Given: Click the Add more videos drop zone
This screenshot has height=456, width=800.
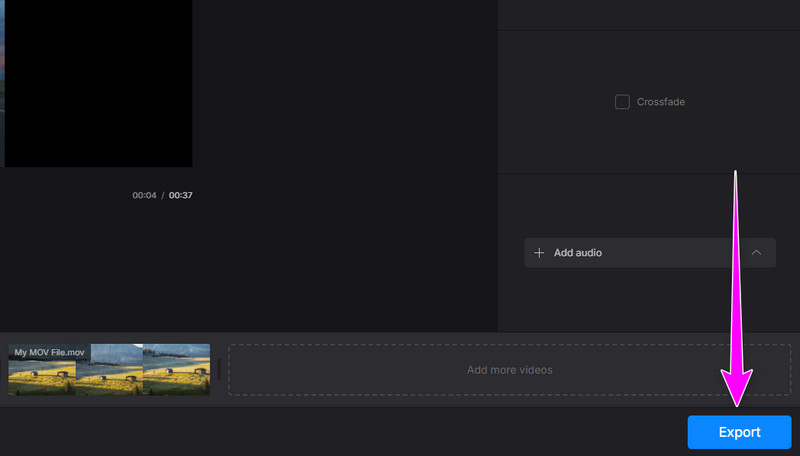Looking at the screenshot, I should coord(509,370).
